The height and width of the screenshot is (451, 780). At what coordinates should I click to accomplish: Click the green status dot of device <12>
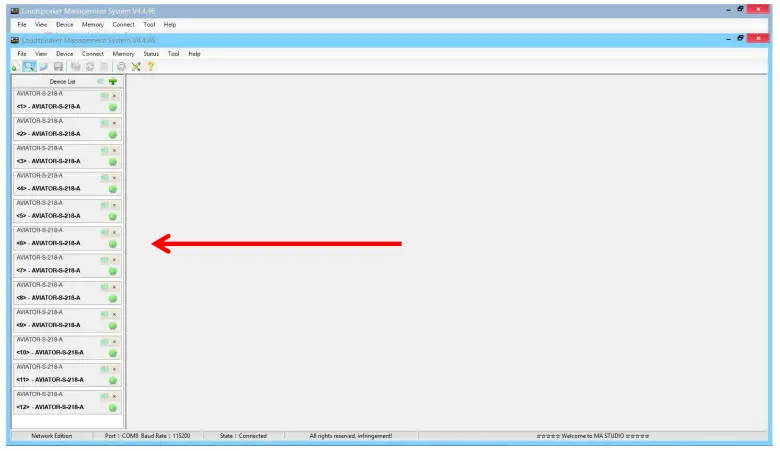[113, 408]
